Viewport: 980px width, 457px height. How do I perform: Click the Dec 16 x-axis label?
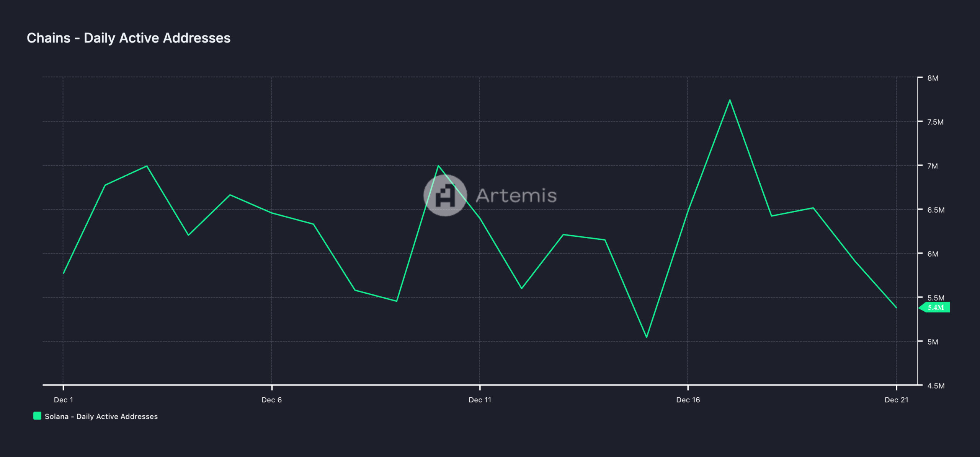[x=688, y=400]
